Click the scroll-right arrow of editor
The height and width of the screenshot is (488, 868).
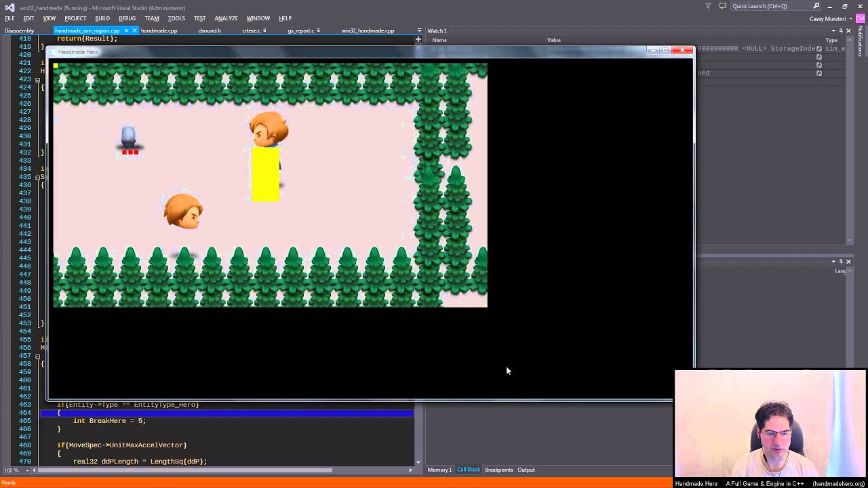410,470
